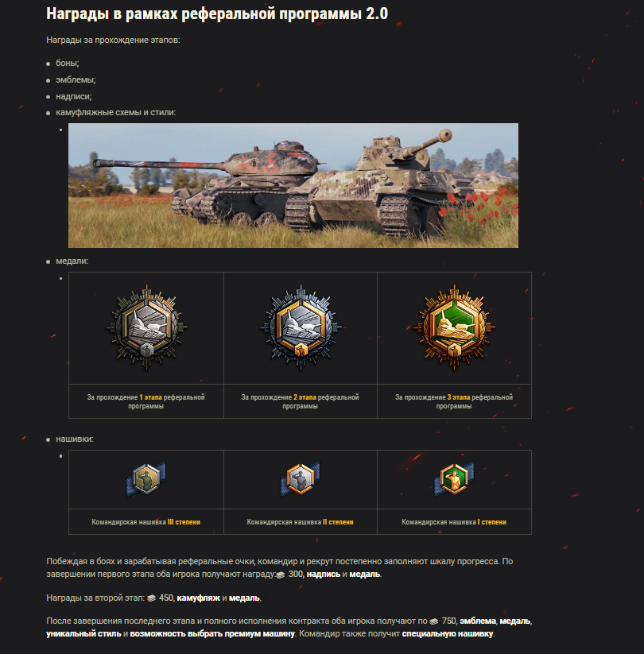This screenshot has width=644, height=654.
Task: Click the commander patch II degree icon
Action: (301, 479)
